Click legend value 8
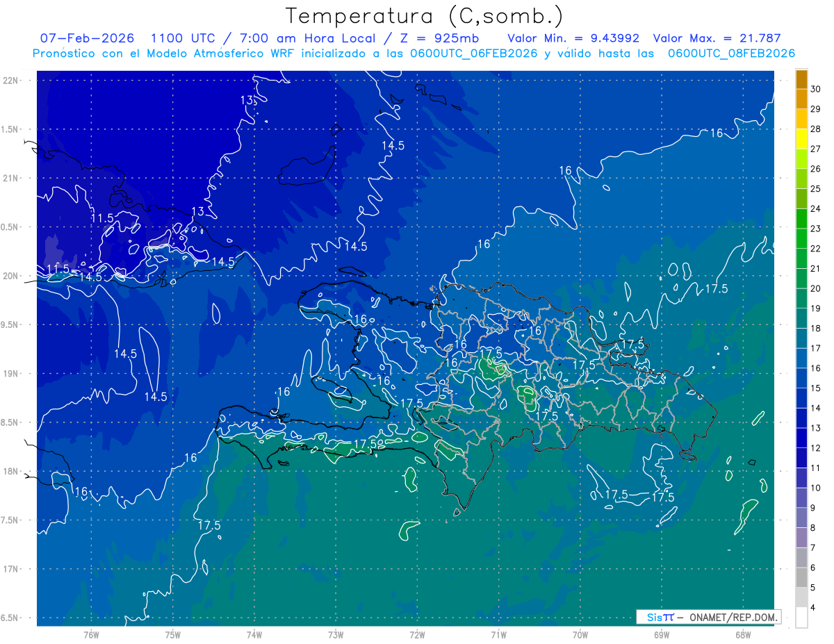This screenshot has height=644, width=834. pos(814,528)
